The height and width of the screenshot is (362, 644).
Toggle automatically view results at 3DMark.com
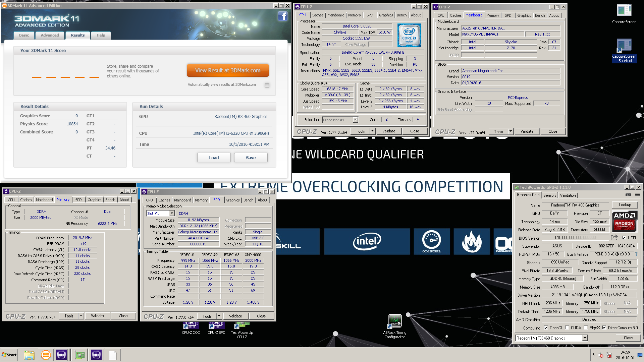point(267,85)
